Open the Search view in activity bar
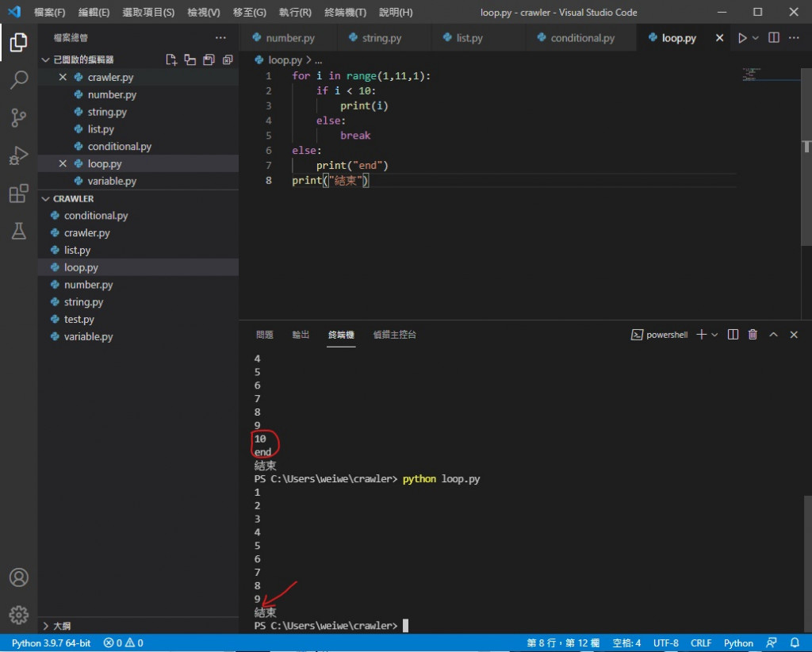This screenshot has width=812, height=652. point(19,80)
